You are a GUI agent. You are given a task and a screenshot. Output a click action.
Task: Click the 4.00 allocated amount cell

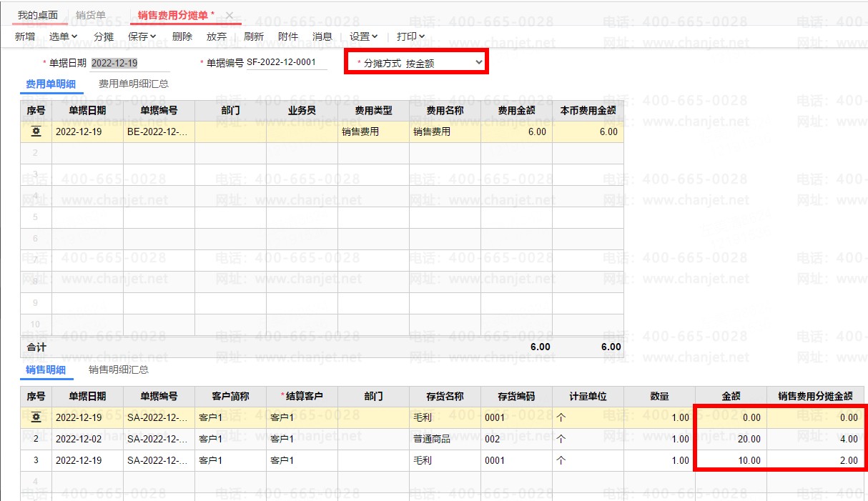815,439
